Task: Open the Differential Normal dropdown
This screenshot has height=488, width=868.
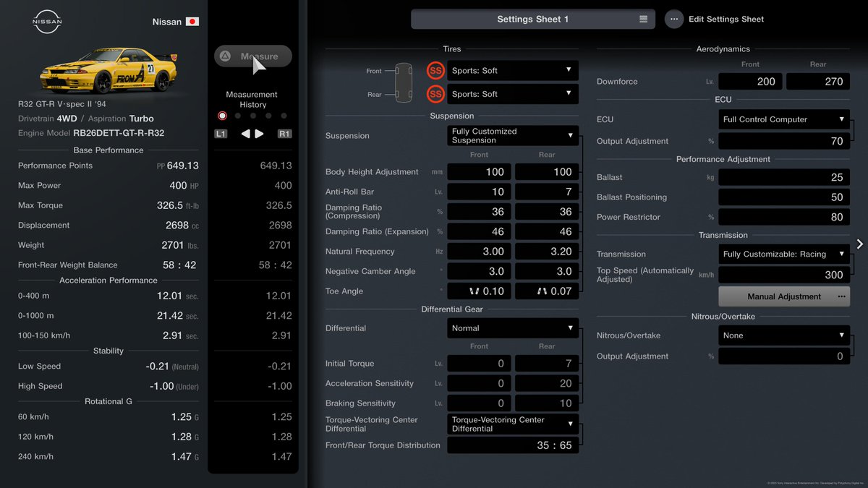Action: point(513,328)
